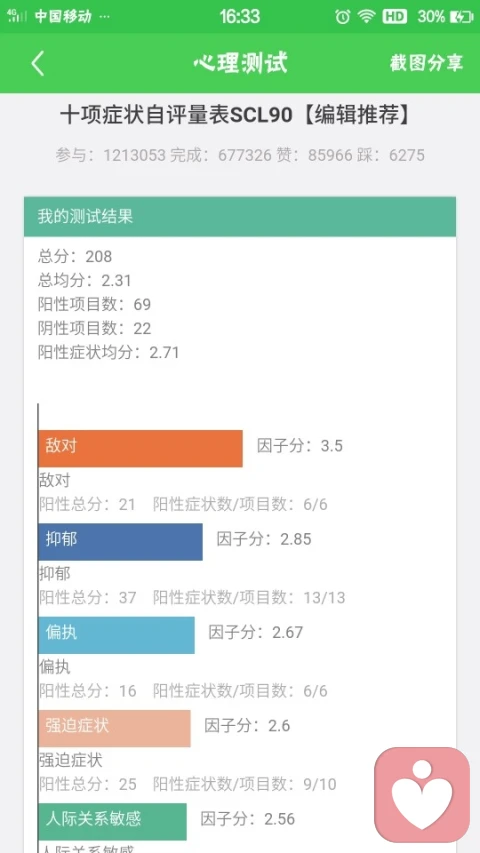Tap the 总分 208 result line

(x=75, y=256)
